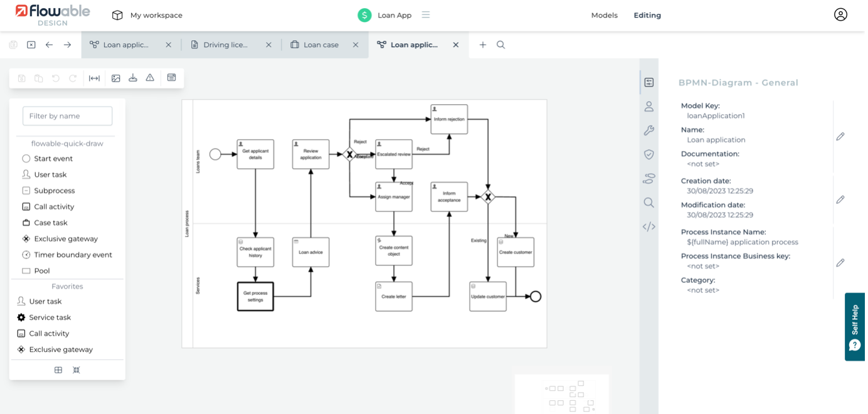Image resolution: width=868 pixels, height=414 pixels.
Task: Open the shield security panel icon
Action: point(648,154)
